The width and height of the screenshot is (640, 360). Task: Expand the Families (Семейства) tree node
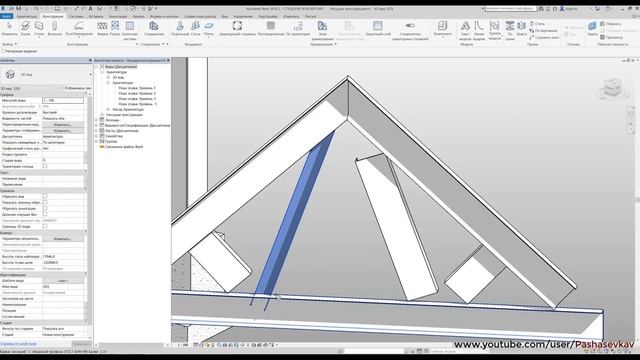click(x=97, y=136)
